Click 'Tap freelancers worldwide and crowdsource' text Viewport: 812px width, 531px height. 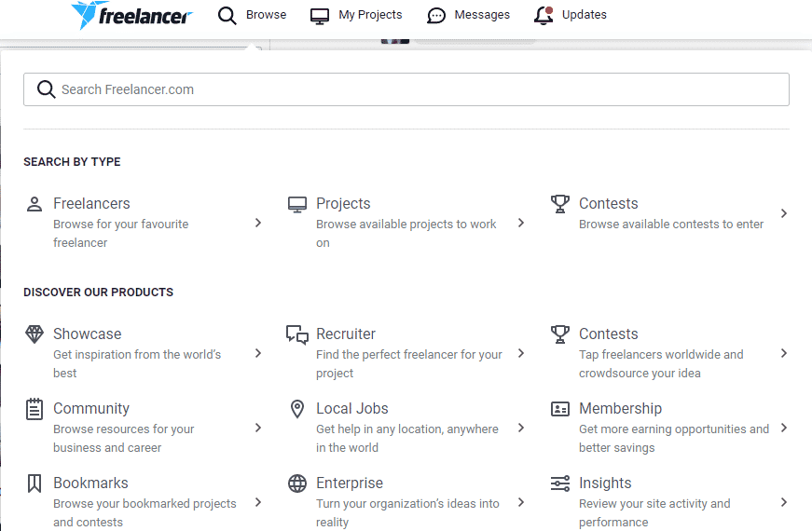661,364
